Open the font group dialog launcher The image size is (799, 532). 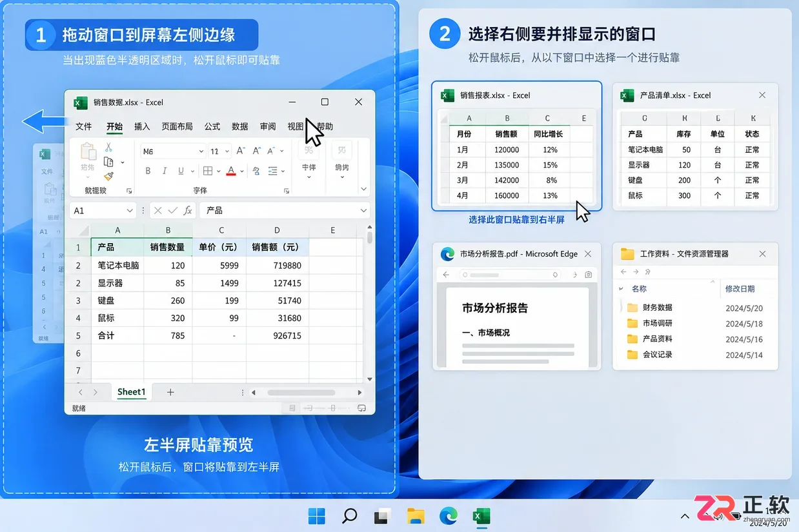coord(287,191)
